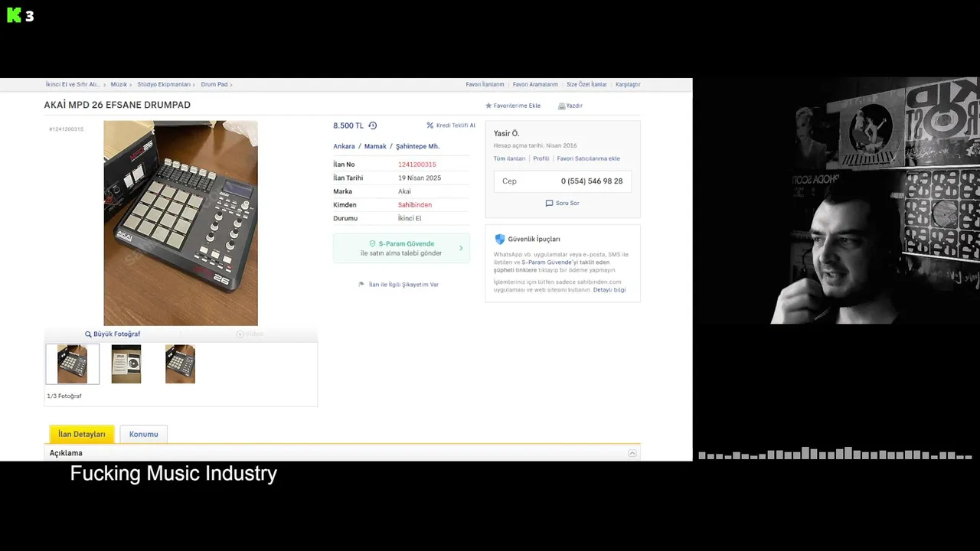980x551 pixels.
Task: Click the Mamak district link
Action: tap(375, 146)
